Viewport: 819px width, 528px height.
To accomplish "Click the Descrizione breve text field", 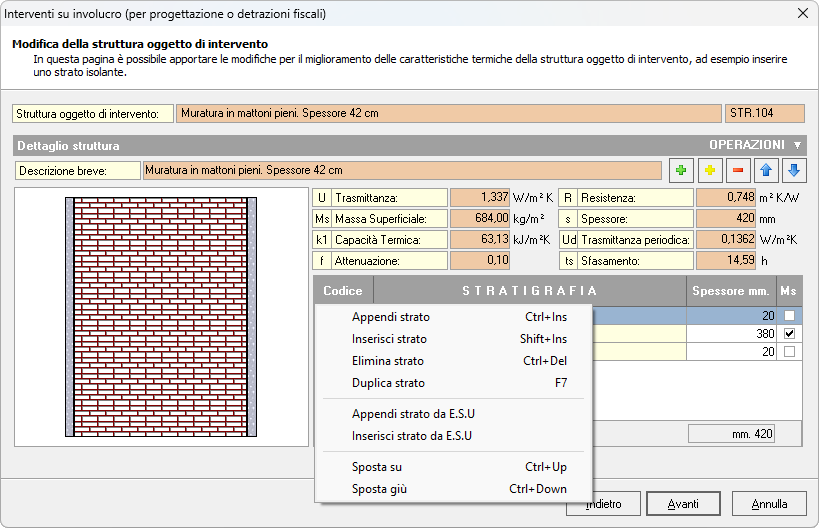I will (x=402, y=171).
